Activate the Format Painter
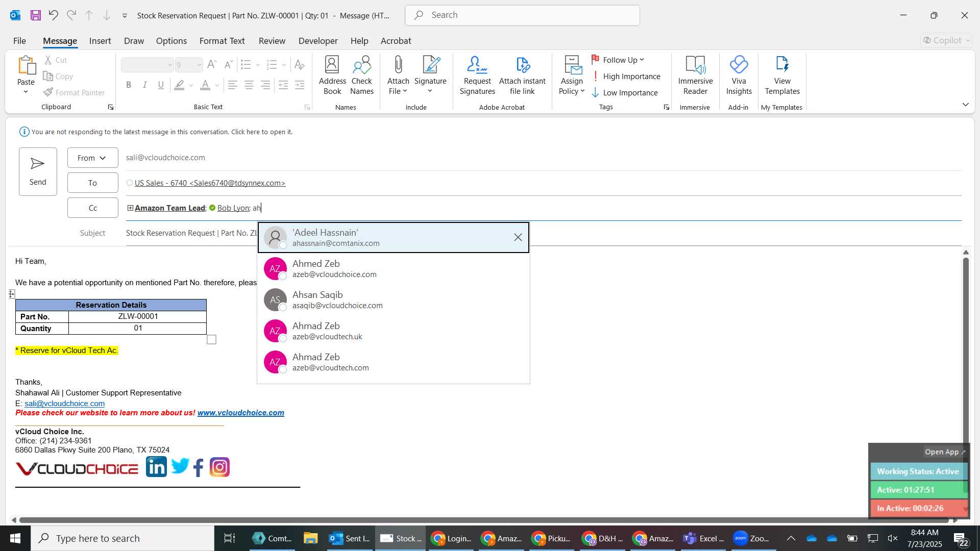The width and height of the screenshot is (980, 551). click(75, 92)
